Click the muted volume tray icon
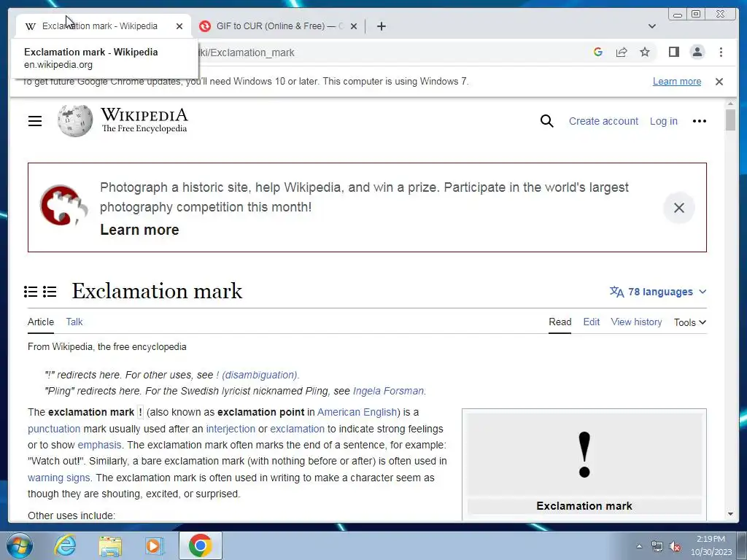Image resolution: width=747 pixels, height=560 pixels. 675,547
